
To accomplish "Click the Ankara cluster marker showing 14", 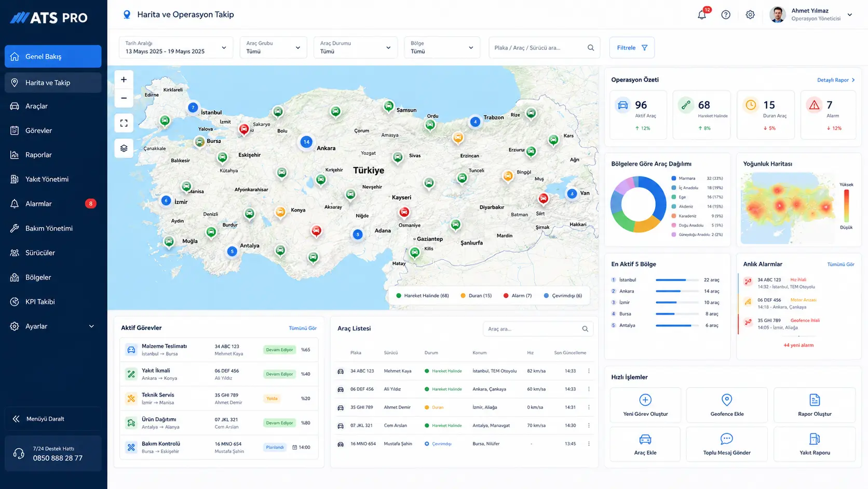I will pyautogui.click(x=306, y=141).
